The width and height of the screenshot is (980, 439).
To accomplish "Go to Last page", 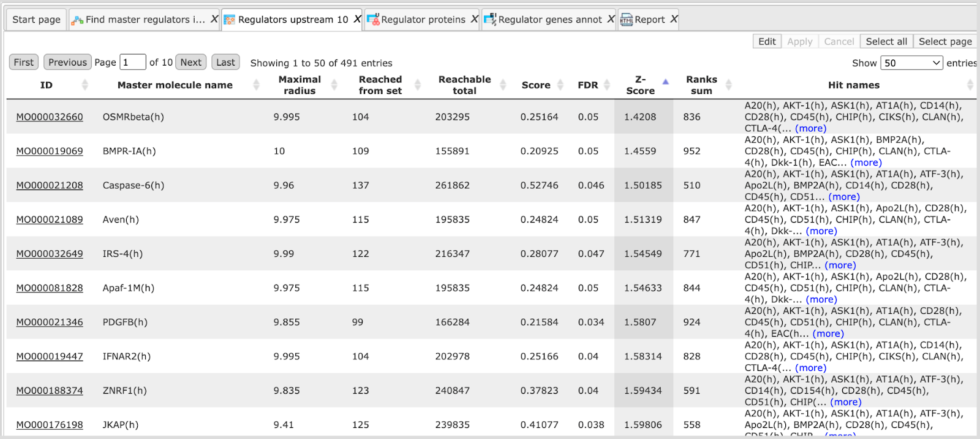I will pyautogui.click(x=225, y=62).
